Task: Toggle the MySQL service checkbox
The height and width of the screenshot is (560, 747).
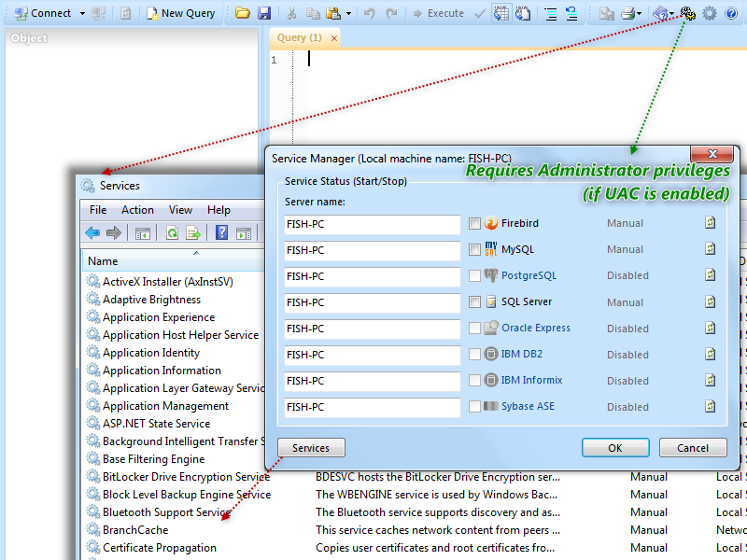Action: click(474, 249)
